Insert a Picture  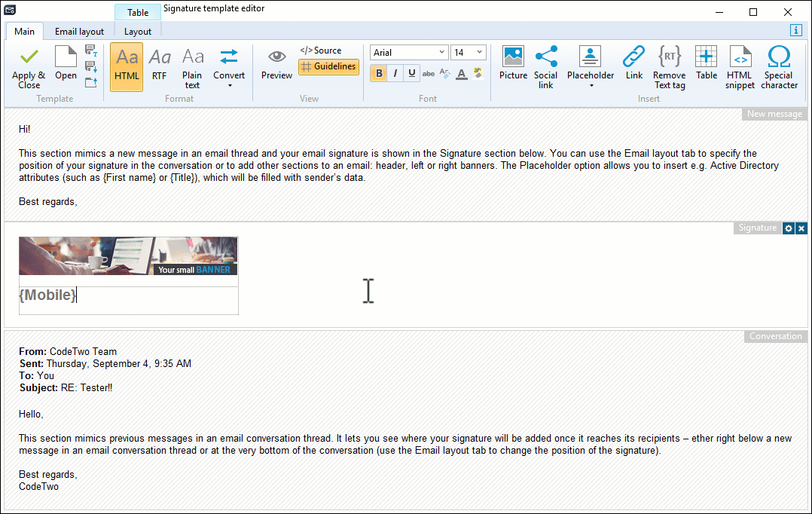point(513,63)
